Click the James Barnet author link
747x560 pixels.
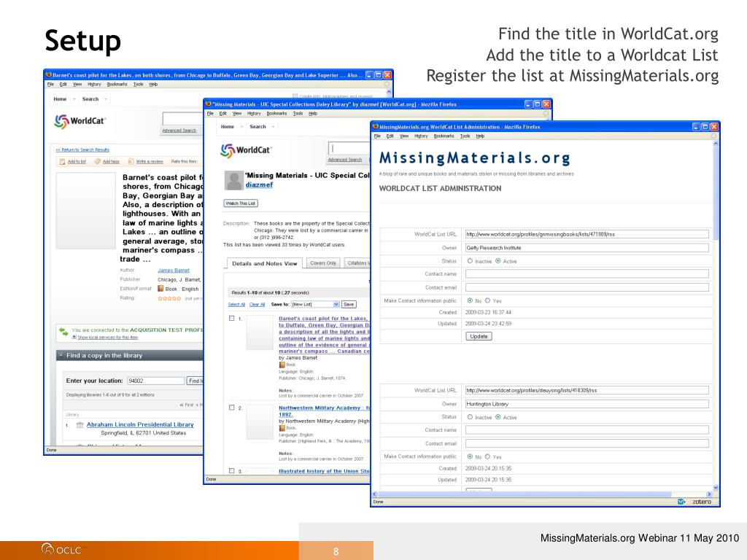[x=174, y=271]
